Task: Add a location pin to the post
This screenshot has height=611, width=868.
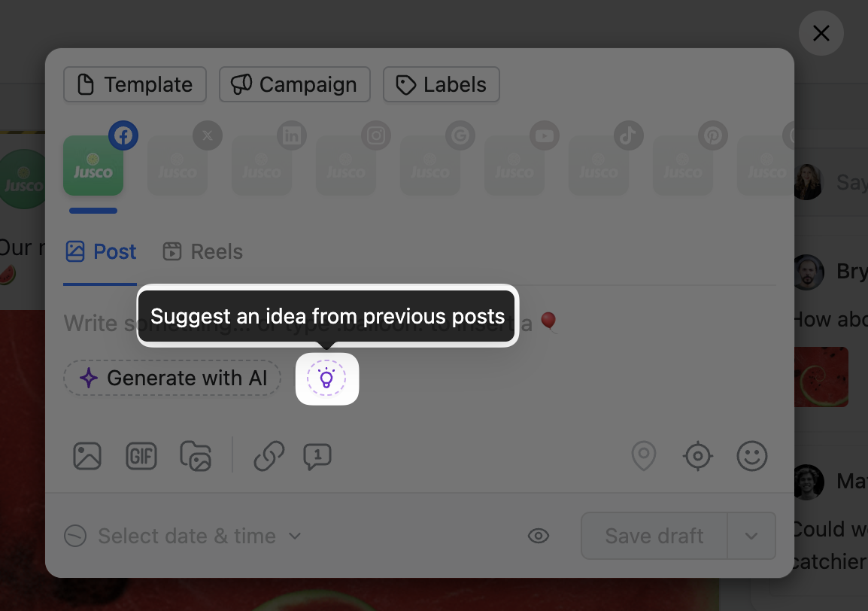Action: (644, 456)
